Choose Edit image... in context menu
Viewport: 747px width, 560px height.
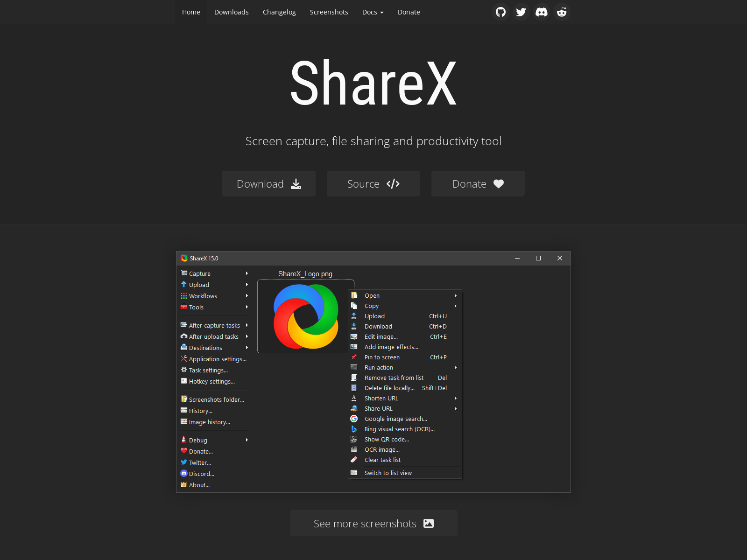click(405, 337)
